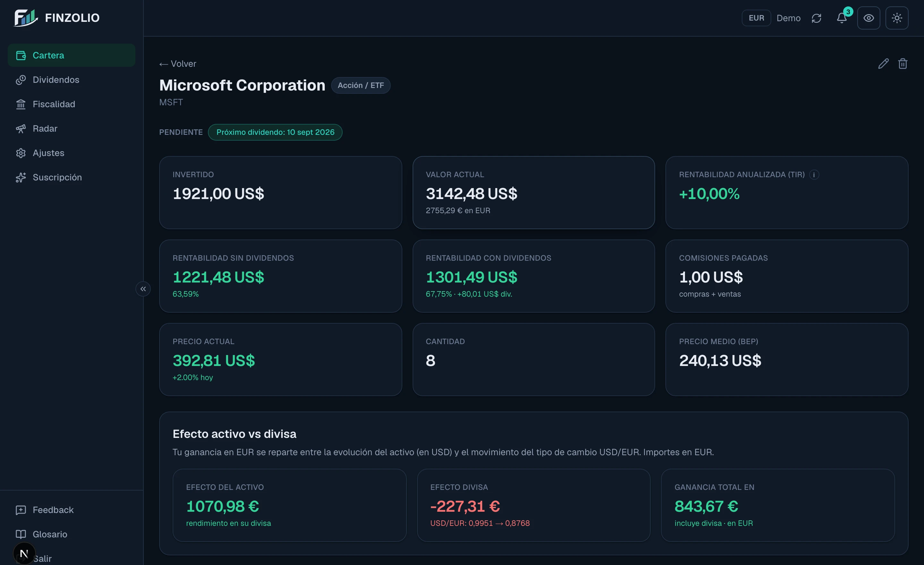The image size is (924, 565).
Task: Refresh data with the sync icon
Action: tap(817, 18)
